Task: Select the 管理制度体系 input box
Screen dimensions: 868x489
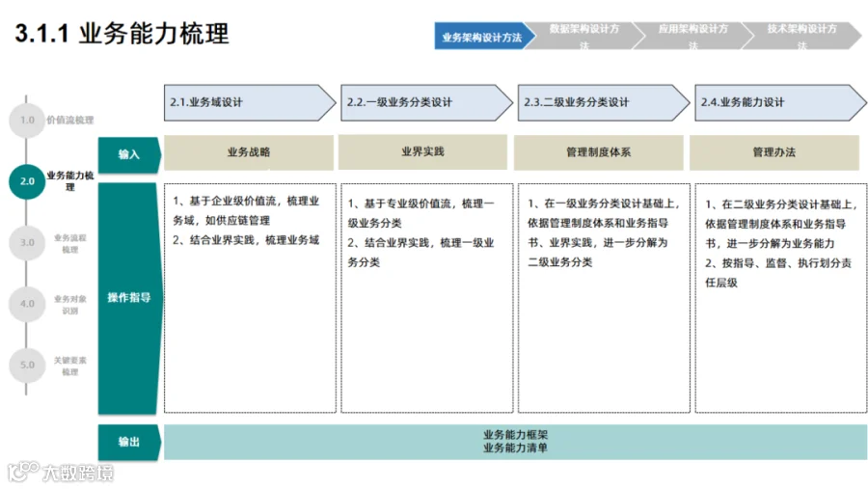Action: 598,152
